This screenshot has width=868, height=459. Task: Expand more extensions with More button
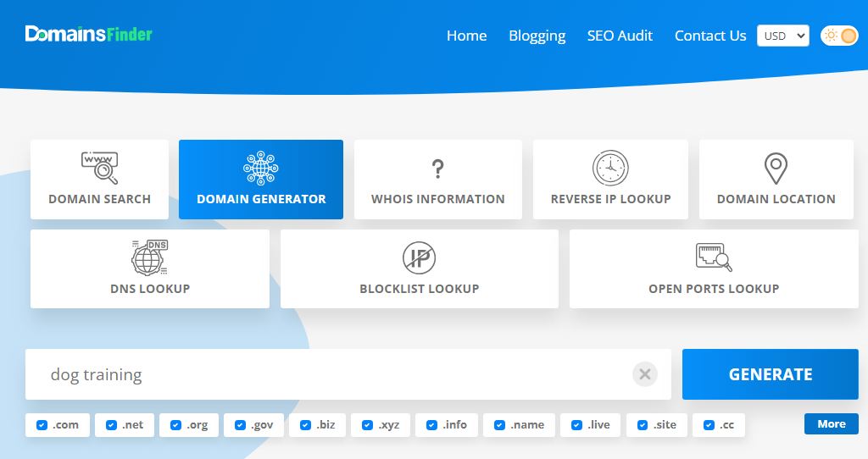click(831, 424)
